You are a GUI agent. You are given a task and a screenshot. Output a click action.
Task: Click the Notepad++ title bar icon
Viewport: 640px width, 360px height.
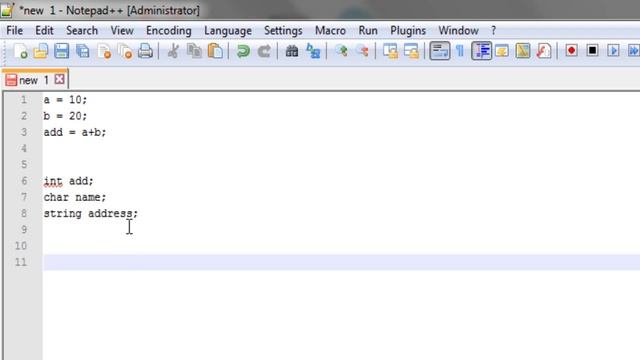click(x=7, y=10)
